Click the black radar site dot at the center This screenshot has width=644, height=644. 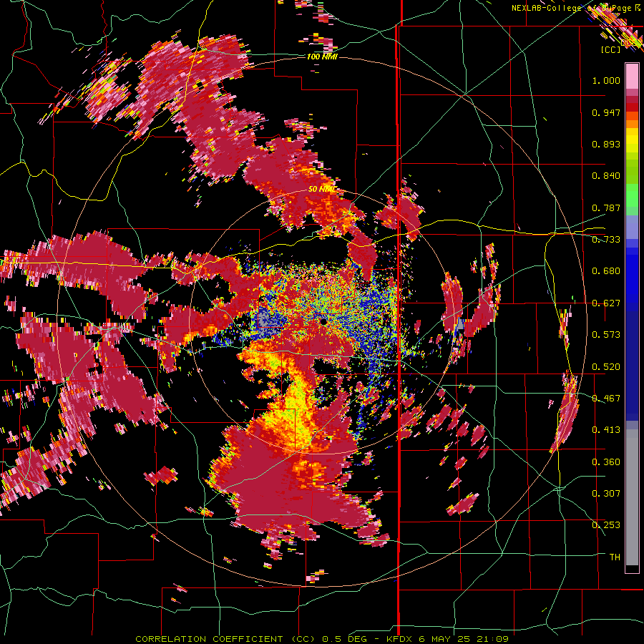point(323,321)
